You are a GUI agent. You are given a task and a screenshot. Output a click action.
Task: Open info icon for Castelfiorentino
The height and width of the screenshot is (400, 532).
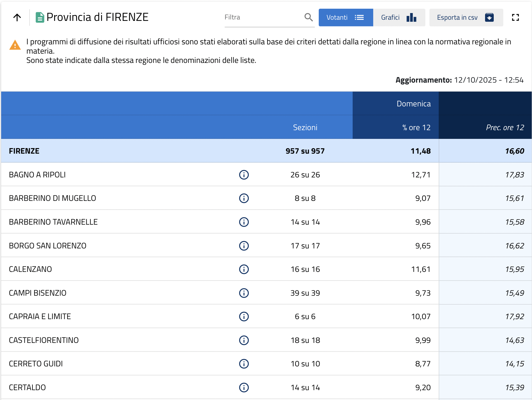pos(244,340)
